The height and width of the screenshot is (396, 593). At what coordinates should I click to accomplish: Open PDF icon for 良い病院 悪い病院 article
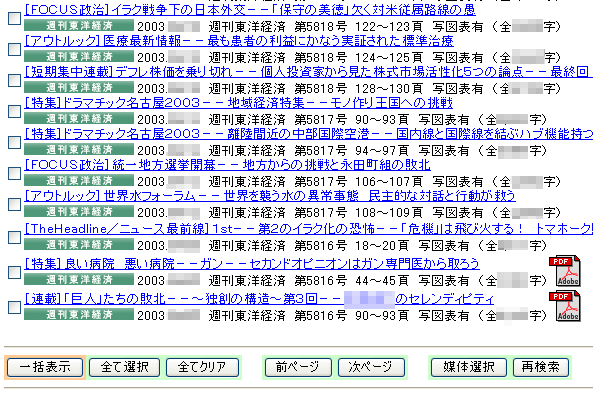pos(565,271)
